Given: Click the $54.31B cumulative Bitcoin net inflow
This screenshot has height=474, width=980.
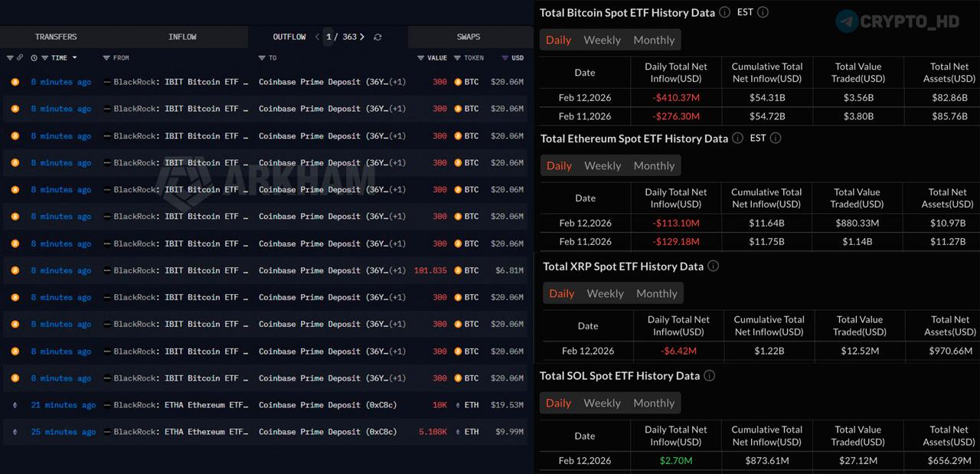Looking at the screenshot, I should 767,98.
